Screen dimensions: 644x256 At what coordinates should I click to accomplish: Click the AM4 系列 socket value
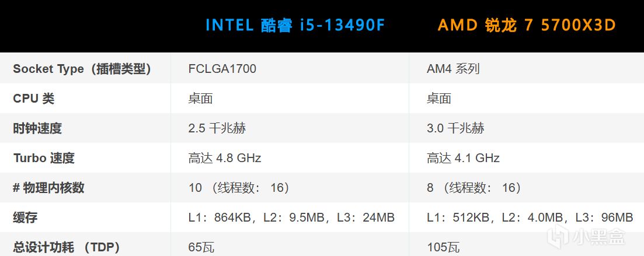pyautogui.click(x=453, y=68)
